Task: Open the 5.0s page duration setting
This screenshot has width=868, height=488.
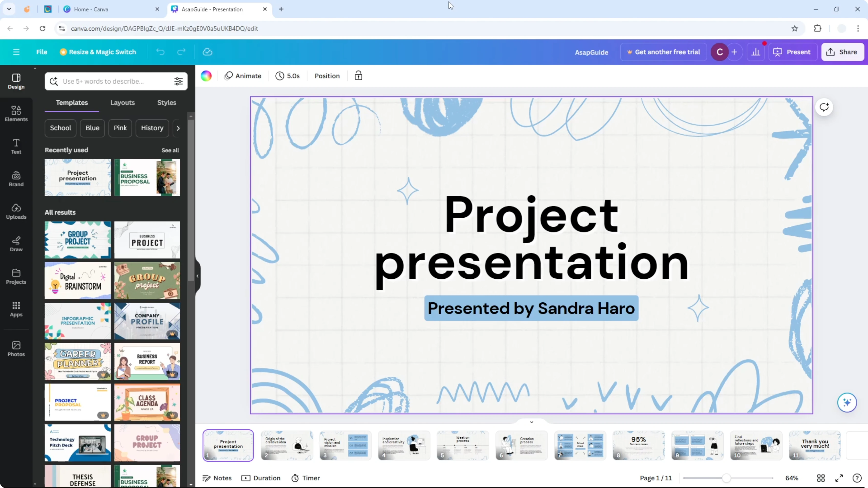Action: (x=288, y=76)
